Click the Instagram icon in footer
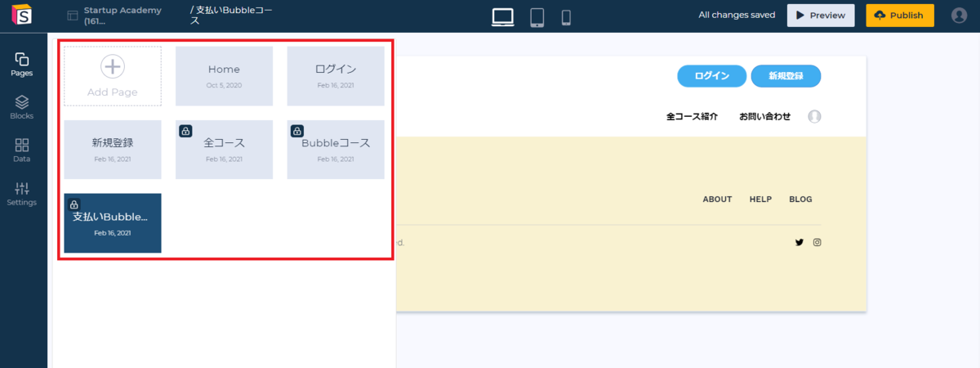The image size is (980, 368). [817, 242]
